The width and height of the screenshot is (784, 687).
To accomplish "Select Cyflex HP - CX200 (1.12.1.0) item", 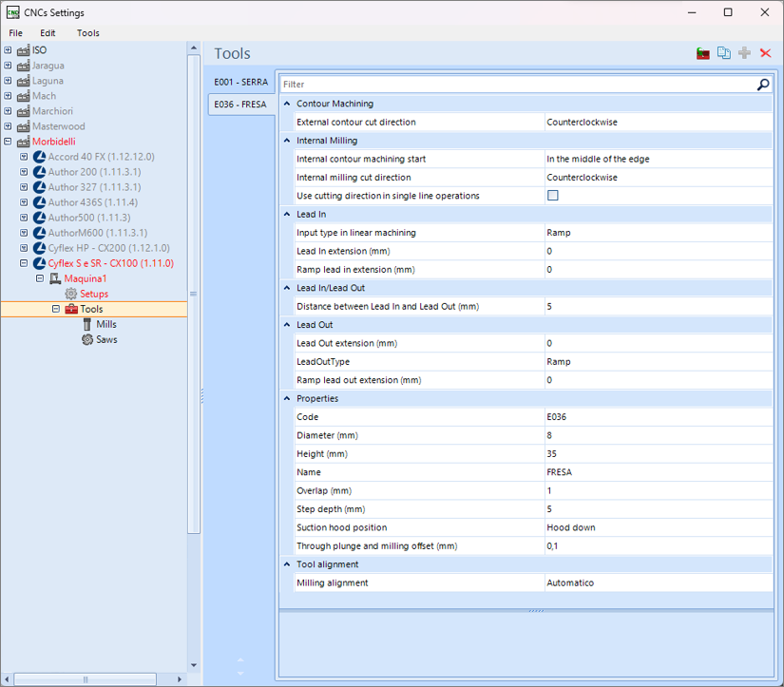I will (x=108, y=248).
